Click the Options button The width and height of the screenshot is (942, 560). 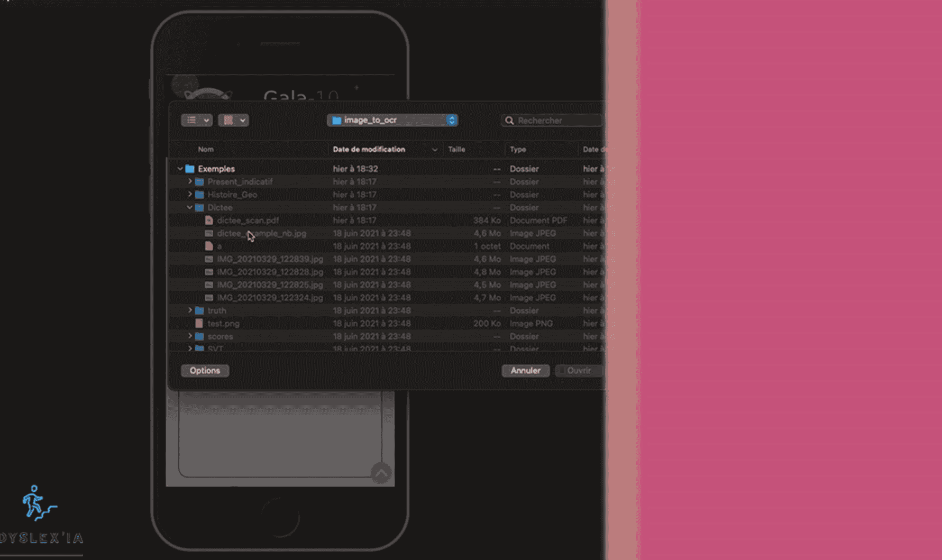(205, 371)
